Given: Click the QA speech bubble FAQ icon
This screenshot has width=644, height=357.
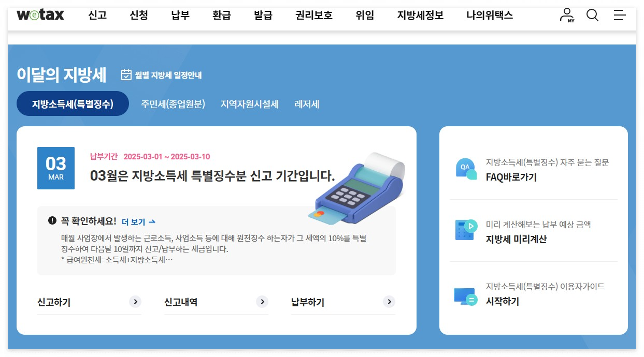Looking at the screenshot, I should (466, 168).
